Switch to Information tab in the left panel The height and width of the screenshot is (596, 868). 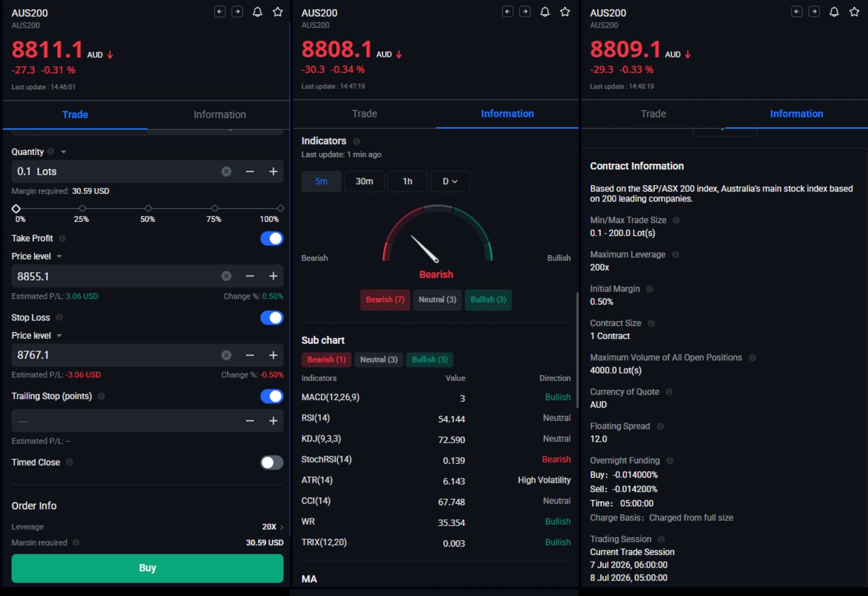(220, 114)
